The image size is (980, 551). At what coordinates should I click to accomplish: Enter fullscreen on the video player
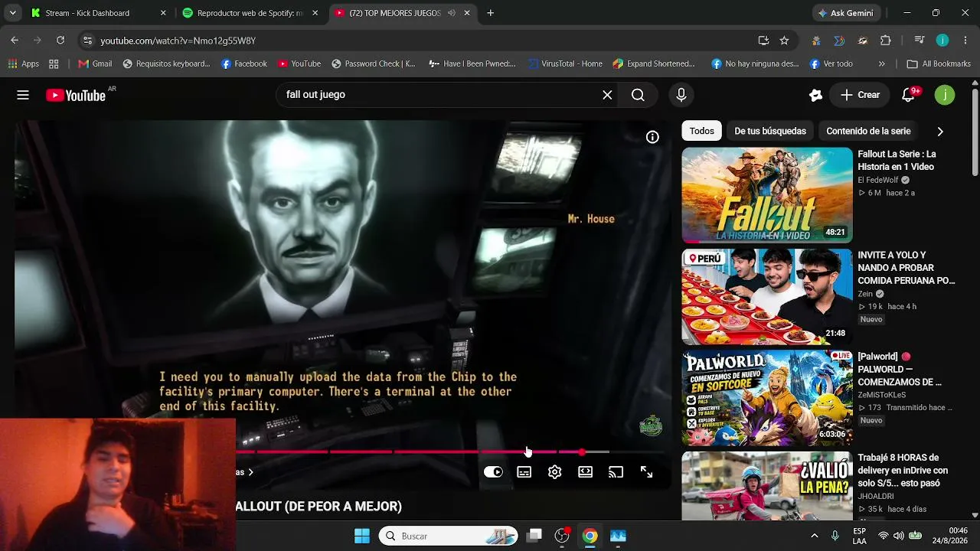click(x=646, y=472)
